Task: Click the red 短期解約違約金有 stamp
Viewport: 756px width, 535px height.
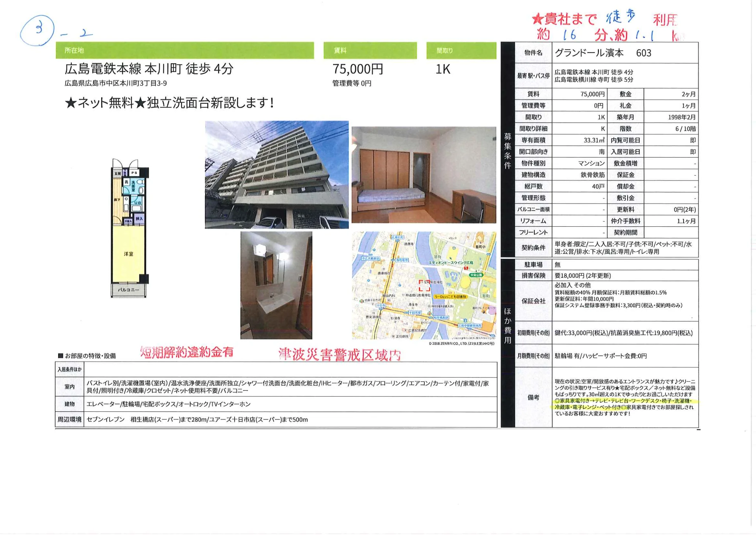Action: click(x=187, y=352)
